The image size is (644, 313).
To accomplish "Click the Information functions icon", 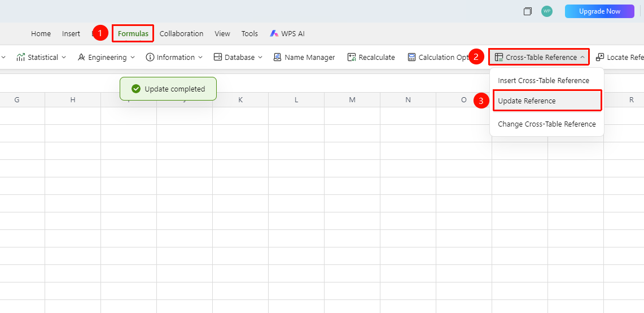I will (x=150, y=57).
